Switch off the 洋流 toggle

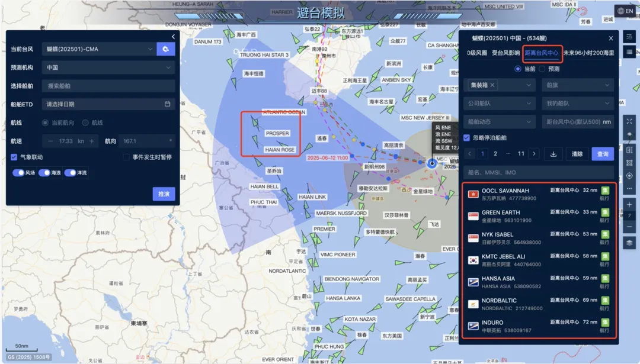tap(70, 173)
